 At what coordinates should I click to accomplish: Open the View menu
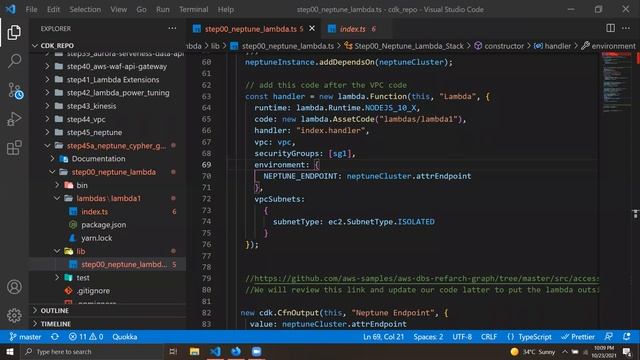point(118,9)
